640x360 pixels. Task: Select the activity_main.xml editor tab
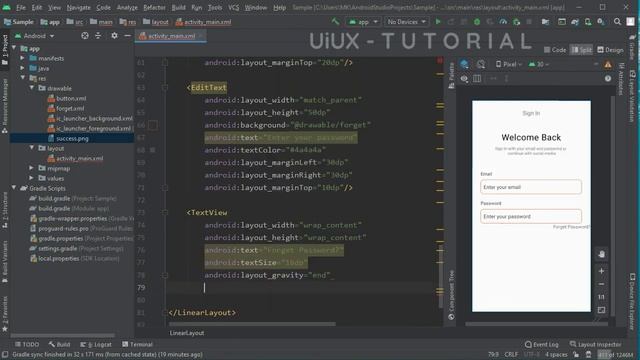click(171, 36)
